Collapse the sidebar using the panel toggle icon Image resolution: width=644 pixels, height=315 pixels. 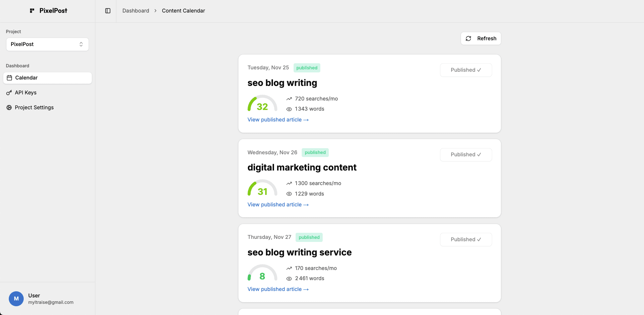tap(108, 10)
